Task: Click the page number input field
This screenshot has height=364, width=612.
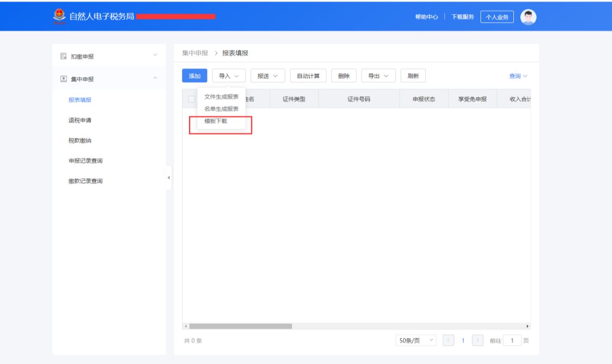Action: (512, 340)
